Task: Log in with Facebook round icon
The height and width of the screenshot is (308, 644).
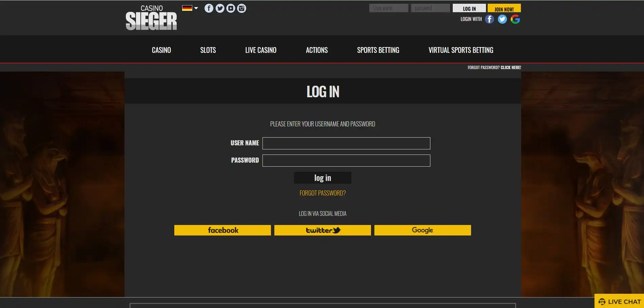Action: (x=489, y=19)
